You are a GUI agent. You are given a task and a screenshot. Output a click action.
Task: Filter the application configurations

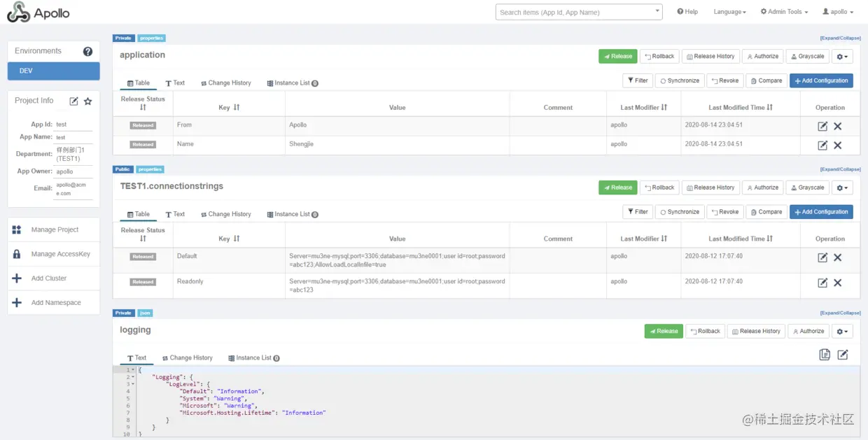pos(638,81)
